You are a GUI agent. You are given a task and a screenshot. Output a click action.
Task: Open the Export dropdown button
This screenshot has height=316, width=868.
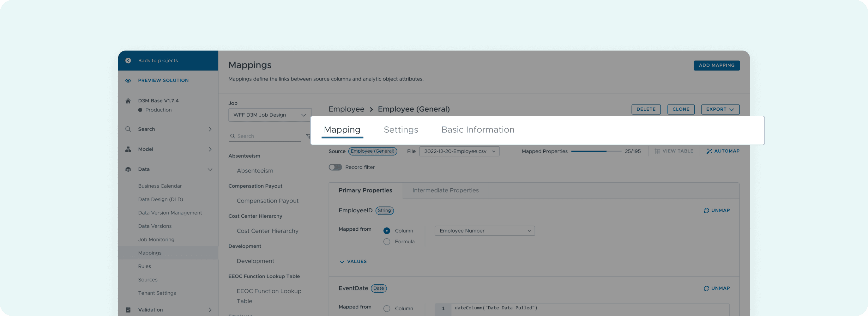[720, 109]
